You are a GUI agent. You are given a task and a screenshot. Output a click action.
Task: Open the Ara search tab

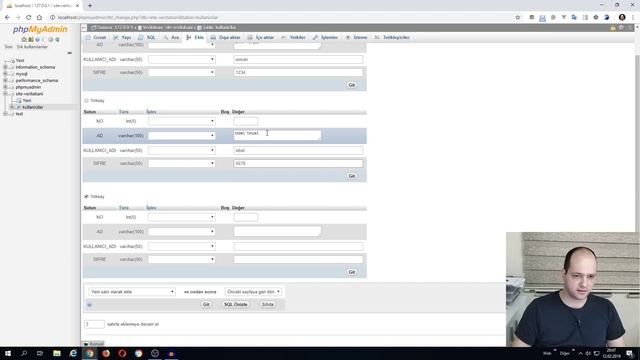click(x=171, y=38)
